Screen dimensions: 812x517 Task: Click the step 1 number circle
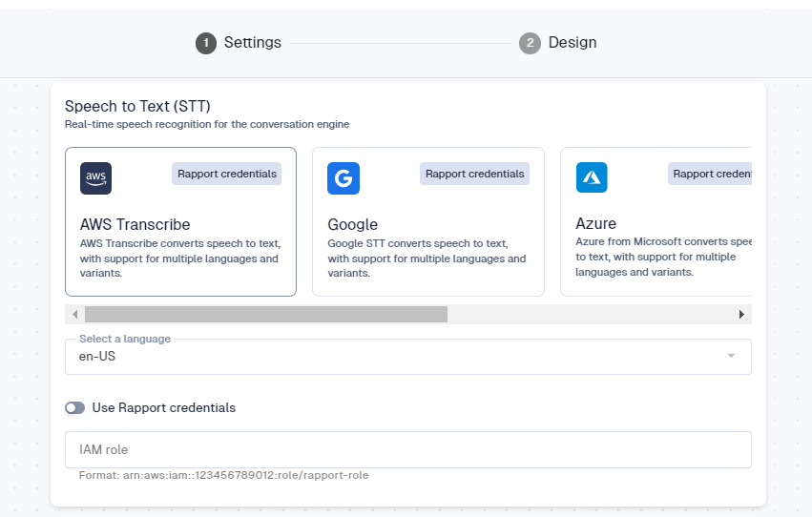[206, 43]
